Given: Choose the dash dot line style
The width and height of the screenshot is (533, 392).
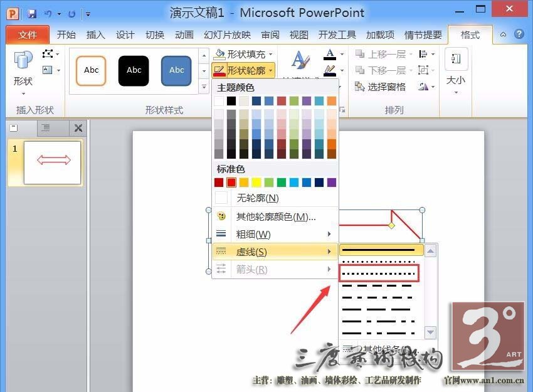Looking at the screenshot, I should [x=379, y=298].
